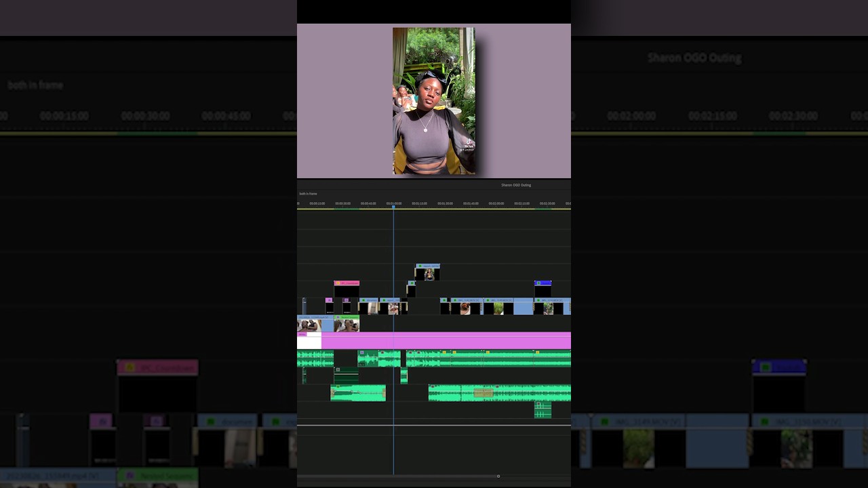The width and height of the screenshot is (868, 488).
Task: Select the first clip showing two people
Action: pos(315,323)
